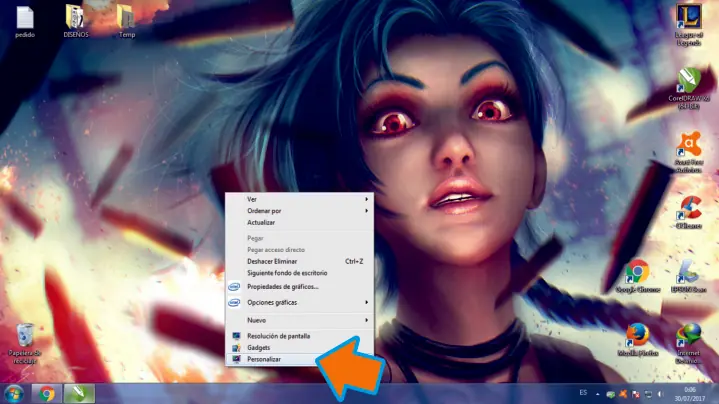Launch Google Chrome desktop shortcut
The width and height of the screenshot is (719, 404).
638,276
